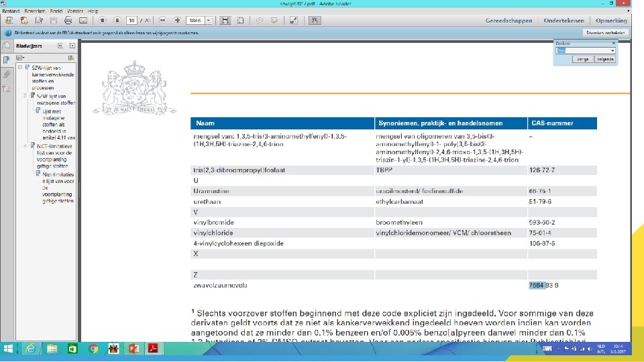The width and height of the screenshot is (644, 362).
Task: Select fit one full page icon
Action: coord(241,21)
